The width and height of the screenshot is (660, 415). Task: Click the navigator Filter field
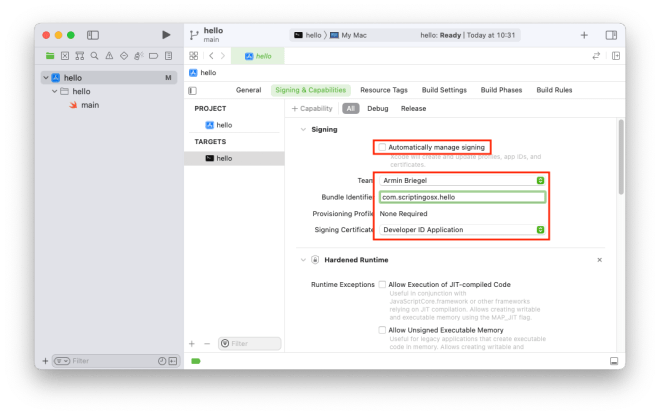pyautogui.click(x=116, y=361)
